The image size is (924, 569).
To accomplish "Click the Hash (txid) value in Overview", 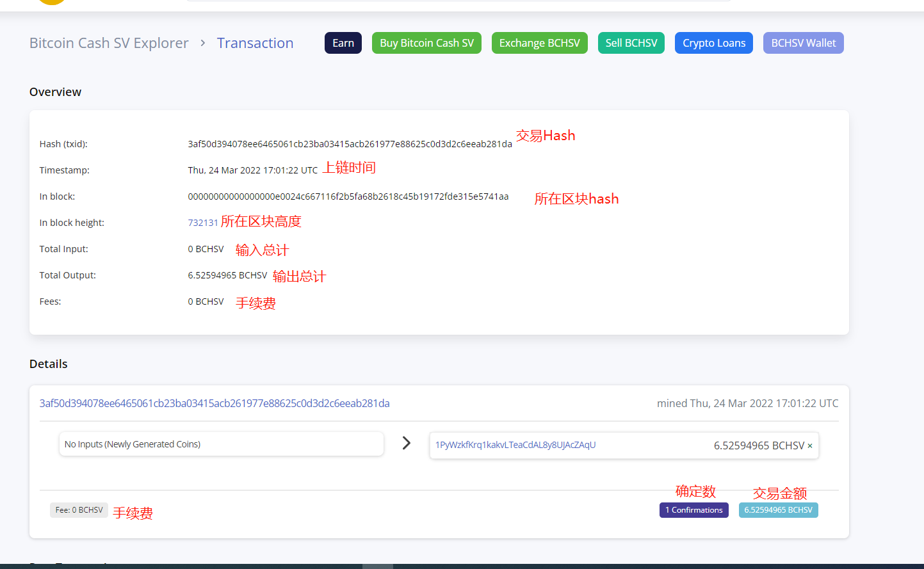I will [x=350, y=144].
